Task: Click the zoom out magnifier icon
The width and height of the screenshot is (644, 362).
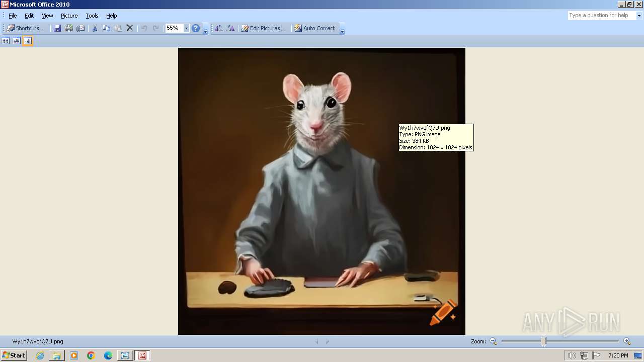Action: pos(493,341)
